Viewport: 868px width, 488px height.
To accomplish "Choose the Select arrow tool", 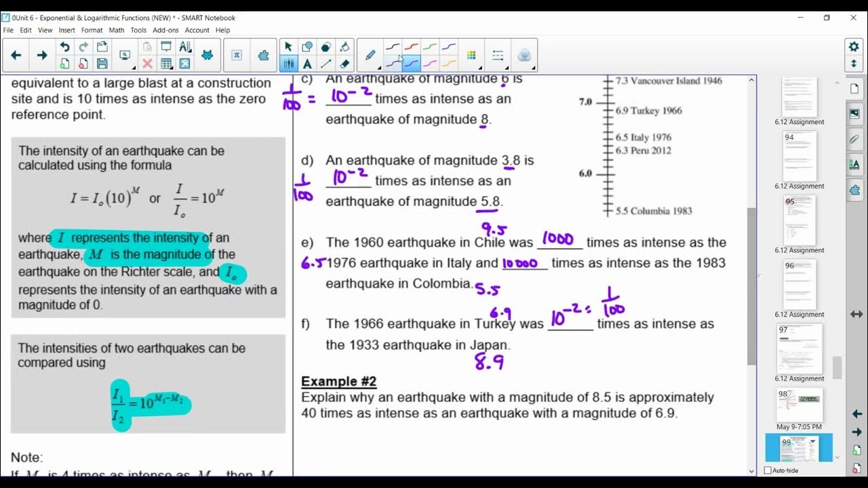I will coord(288,47).
